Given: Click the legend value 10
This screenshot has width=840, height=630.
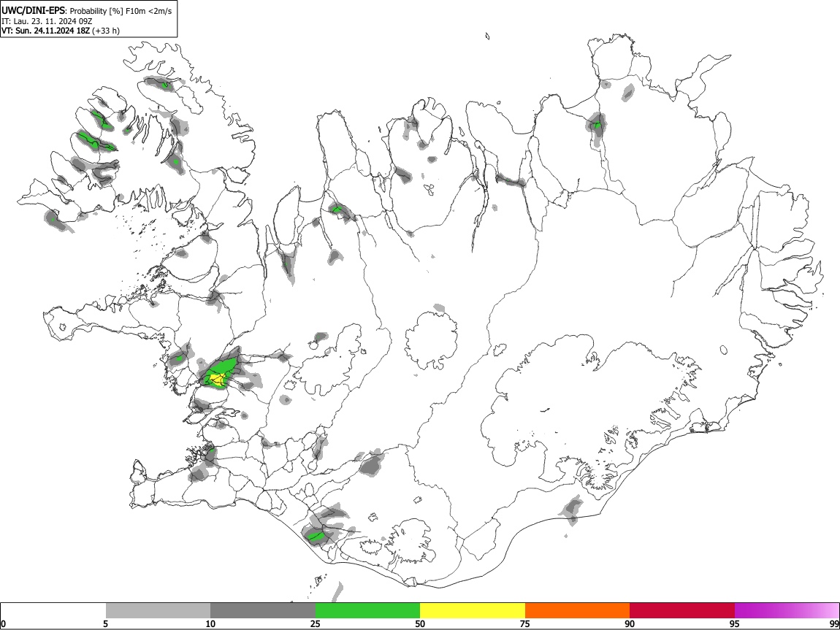Looking at the screenshot, I should click(x=210, y=623).
